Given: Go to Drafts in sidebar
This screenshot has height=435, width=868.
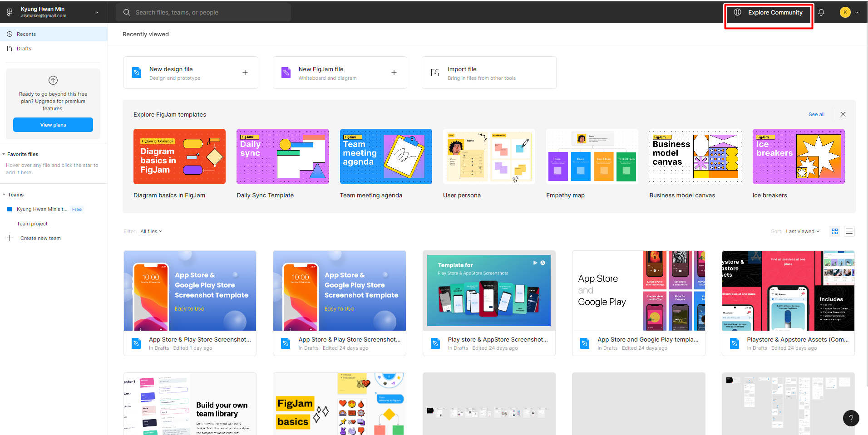Looking at the screenshot, I should [x=54, y=49].
